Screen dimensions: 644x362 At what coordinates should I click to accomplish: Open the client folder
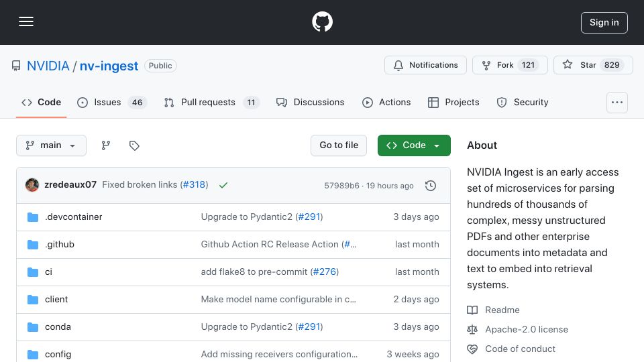pos(56,299)
